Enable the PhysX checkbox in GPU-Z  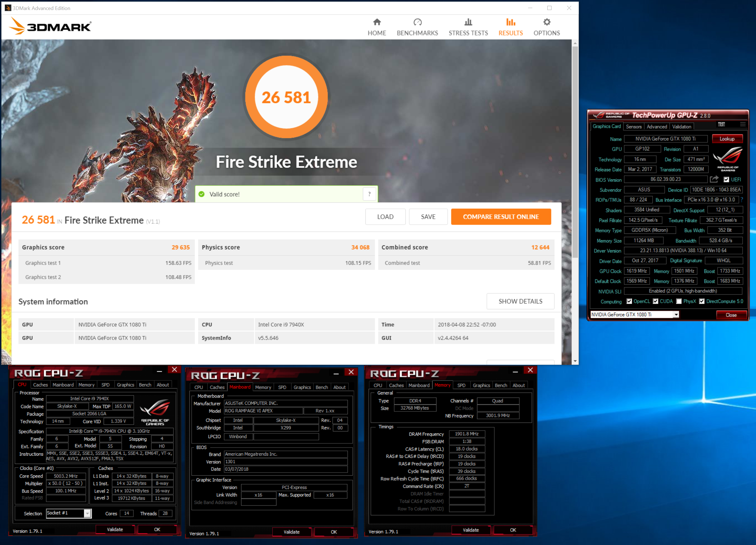(679, 301)
